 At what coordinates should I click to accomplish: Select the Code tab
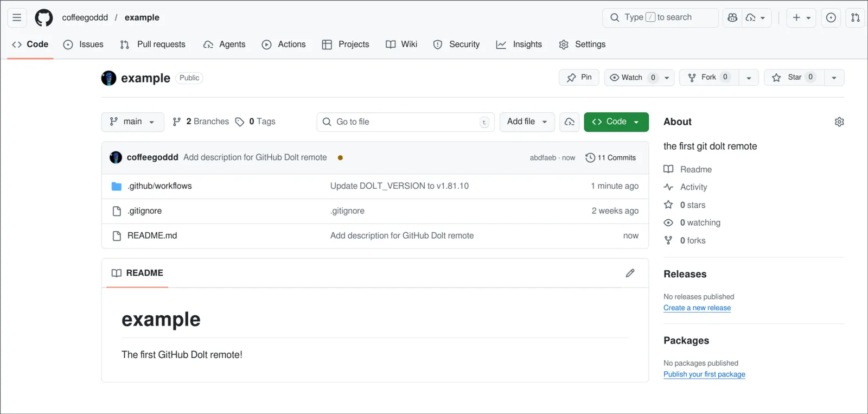coord(30,44)
